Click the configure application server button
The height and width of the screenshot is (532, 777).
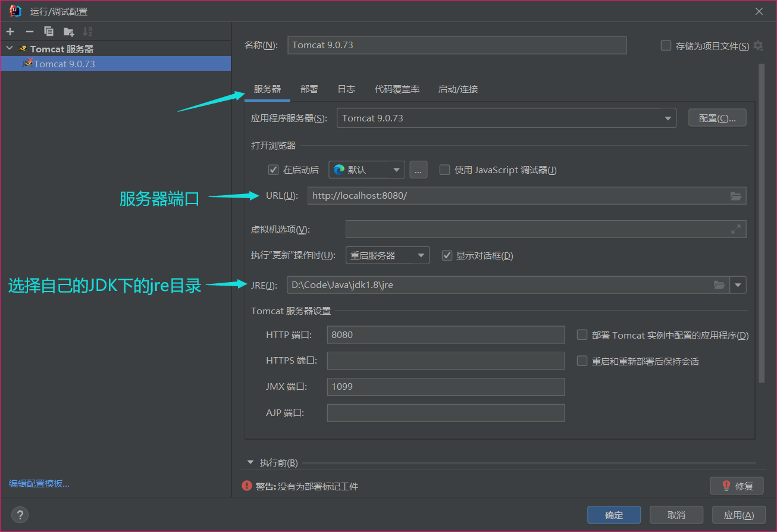tap(718, 118)
